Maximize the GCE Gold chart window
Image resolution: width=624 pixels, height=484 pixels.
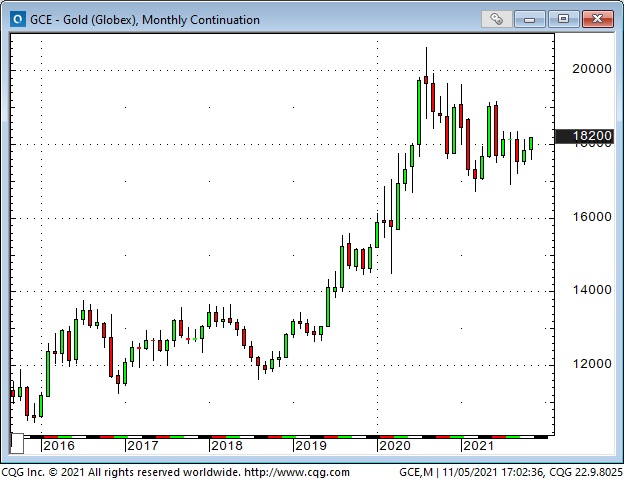pos(563,19)
